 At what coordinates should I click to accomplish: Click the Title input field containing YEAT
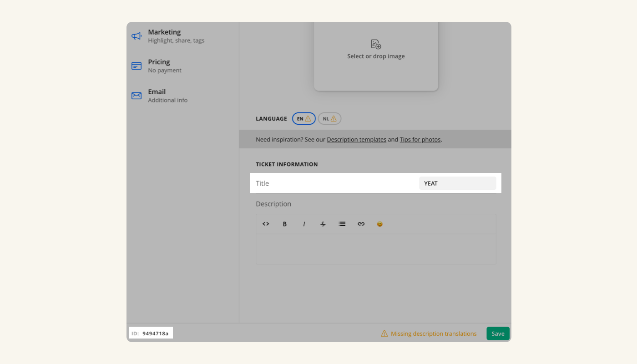[457, 183]
